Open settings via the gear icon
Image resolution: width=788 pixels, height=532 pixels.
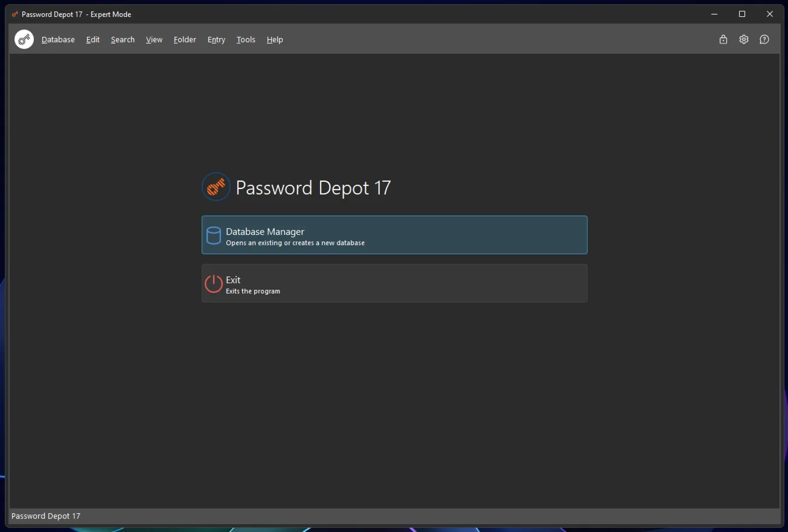pos(743,39)
